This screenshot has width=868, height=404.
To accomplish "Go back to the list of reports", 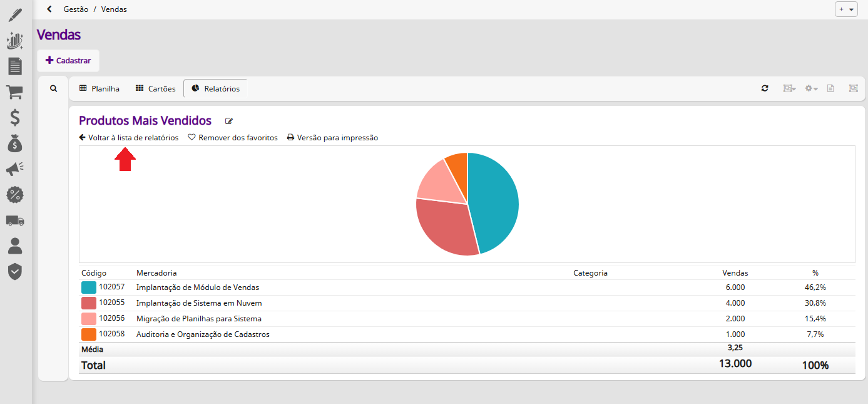I will click(x=129, y=138).
